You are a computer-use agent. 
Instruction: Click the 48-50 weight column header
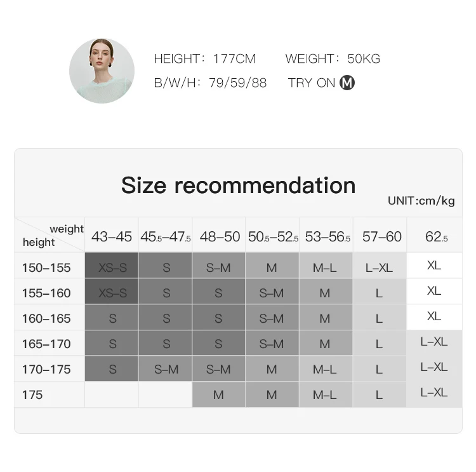point(220,236)
